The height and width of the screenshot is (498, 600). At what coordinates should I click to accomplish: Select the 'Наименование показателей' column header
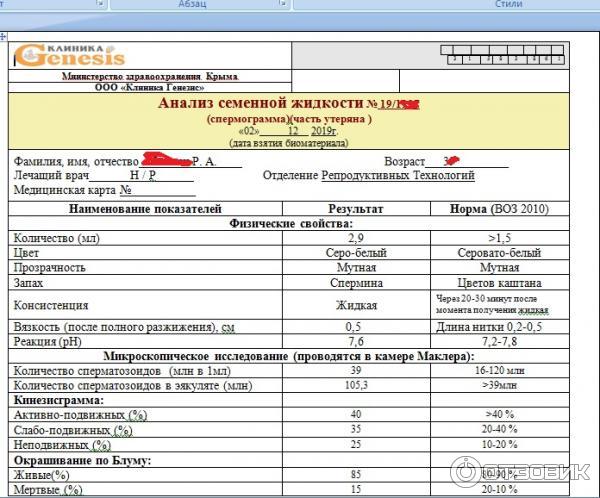(145, 209)
